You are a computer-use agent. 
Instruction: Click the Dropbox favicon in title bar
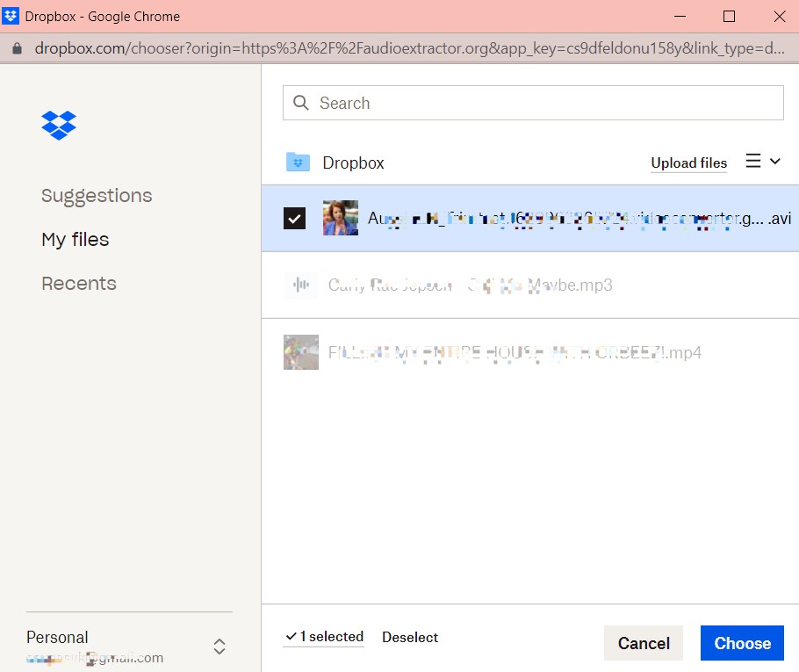click(x=11, y=16)
